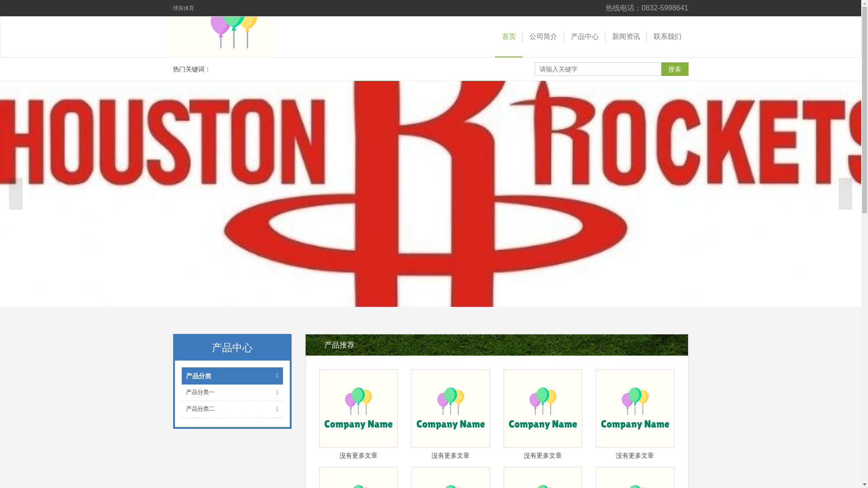Click the balloon logo in the header
This screenshot has width=868, height=488.
pos(220,37)
